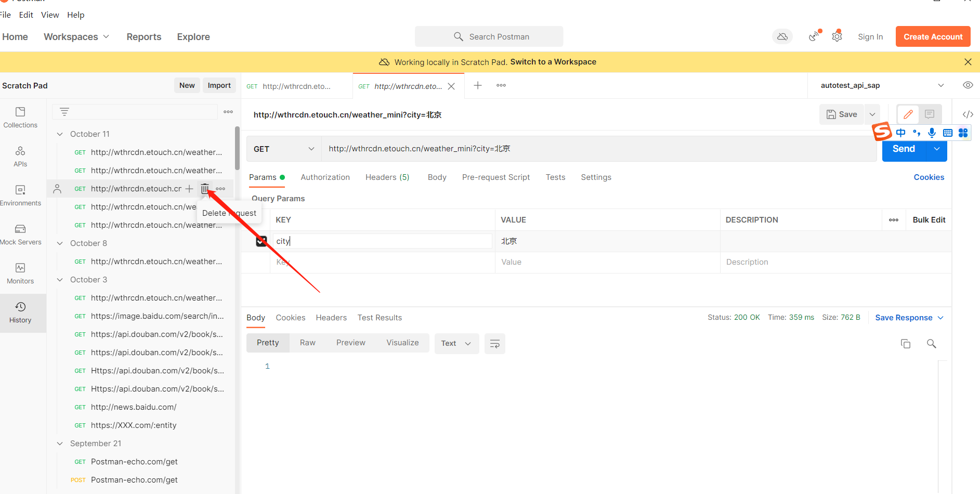
Task: Open the Collections sidebar panel
Action: coord(20,118)
